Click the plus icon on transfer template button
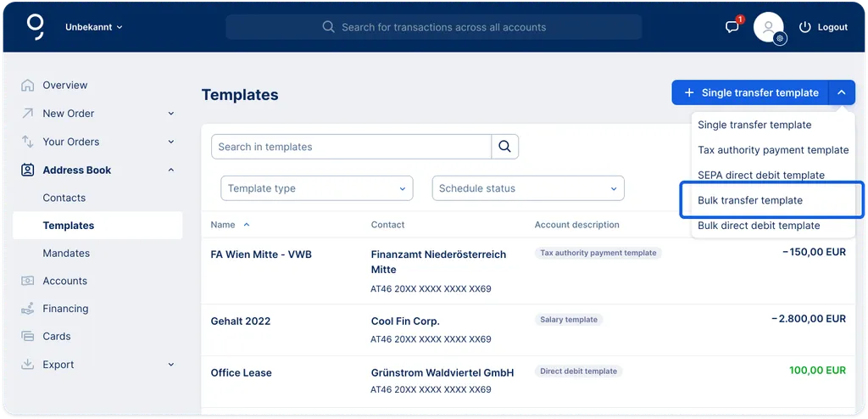Viewport: 868px width, 419px height. click(689, 92)
